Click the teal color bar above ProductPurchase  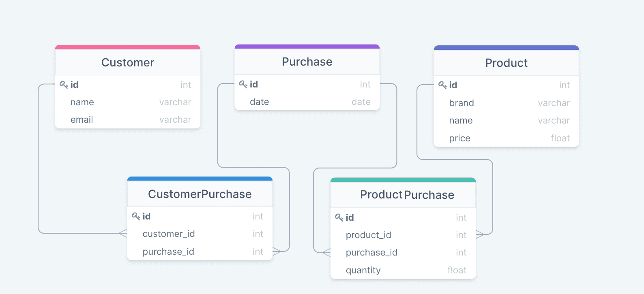click(403, 179)
